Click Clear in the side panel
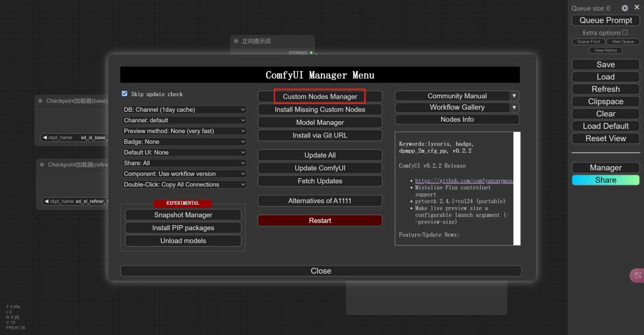Viewport: 644px width, 335px height. 605,114
